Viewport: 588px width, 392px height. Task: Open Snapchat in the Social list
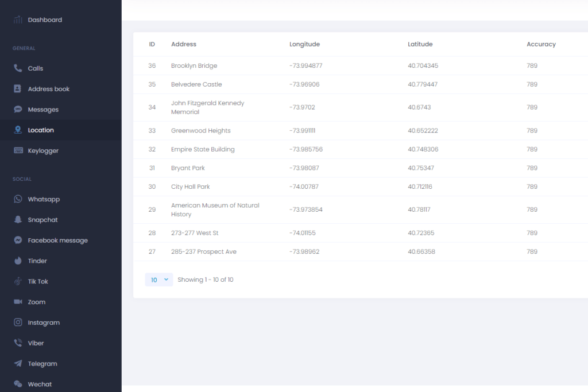pyautogui.click(x=42, y=220)
